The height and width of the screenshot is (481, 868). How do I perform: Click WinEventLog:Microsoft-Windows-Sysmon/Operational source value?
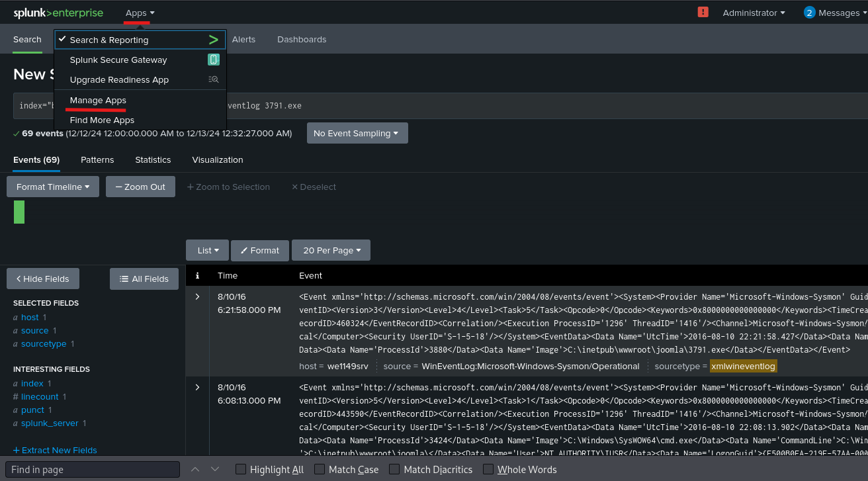click(x=531, y=366)
